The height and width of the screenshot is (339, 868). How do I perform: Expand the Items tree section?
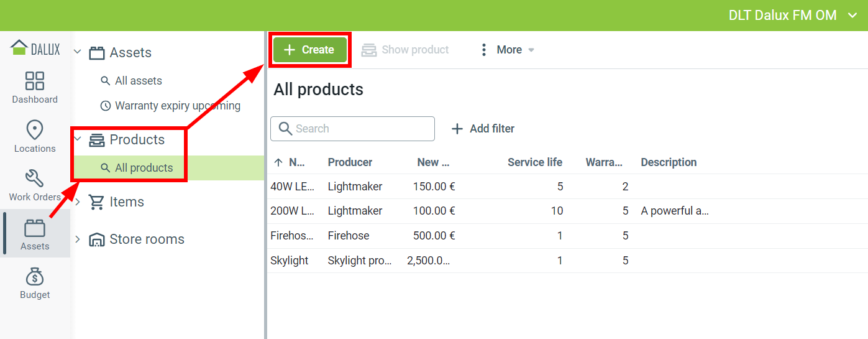(x=78, y=202)
